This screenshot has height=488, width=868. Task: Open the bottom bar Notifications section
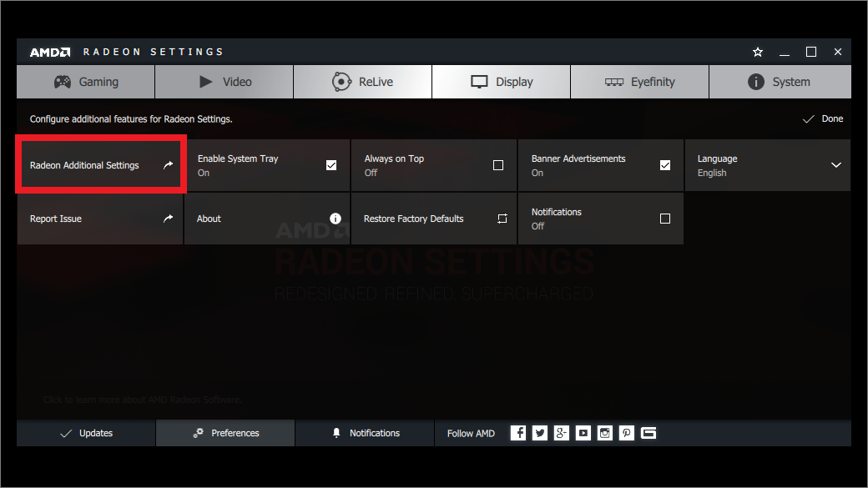point(365,433)
